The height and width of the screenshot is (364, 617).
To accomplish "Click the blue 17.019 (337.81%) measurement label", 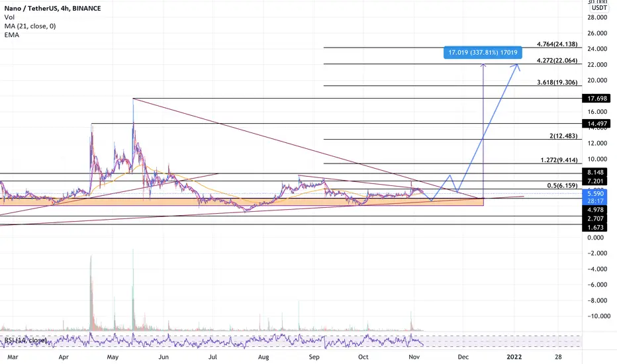I will click(483, 52).
